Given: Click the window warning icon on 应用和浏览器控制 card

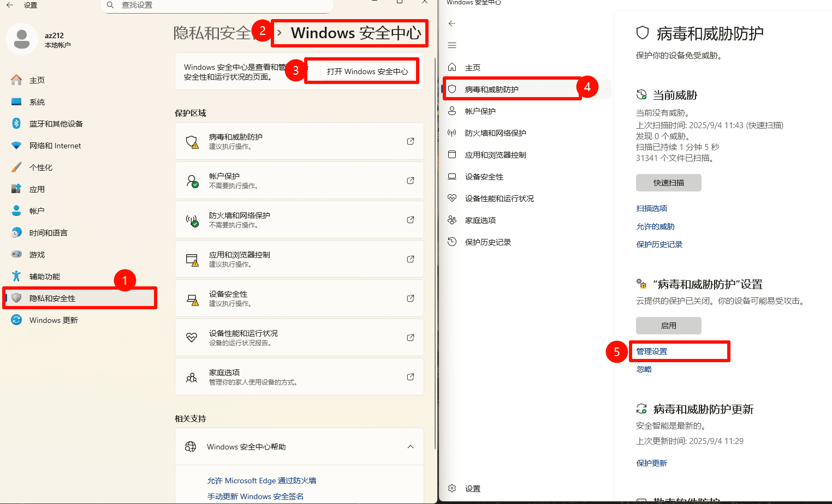Looking at the screenshot, I should tap(192, 260).
